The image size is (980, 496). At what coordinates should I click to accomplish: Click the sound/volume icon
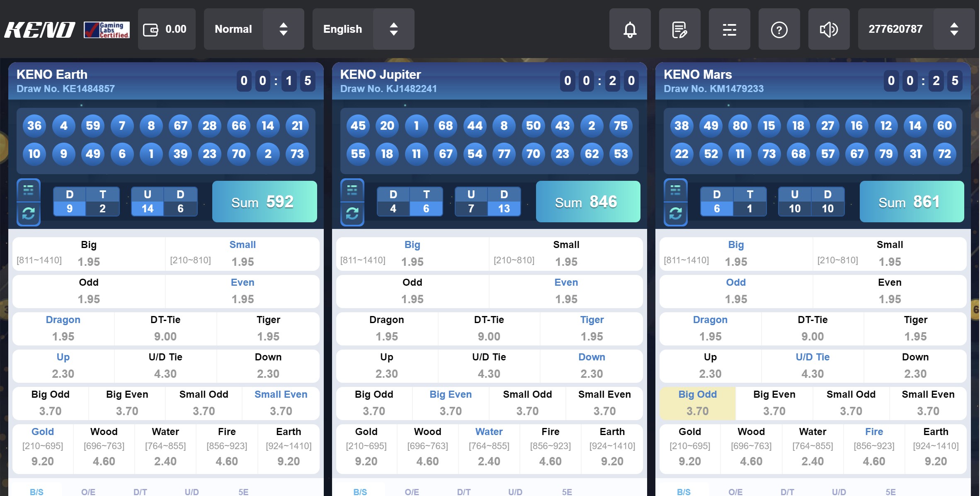click(829, 29)
